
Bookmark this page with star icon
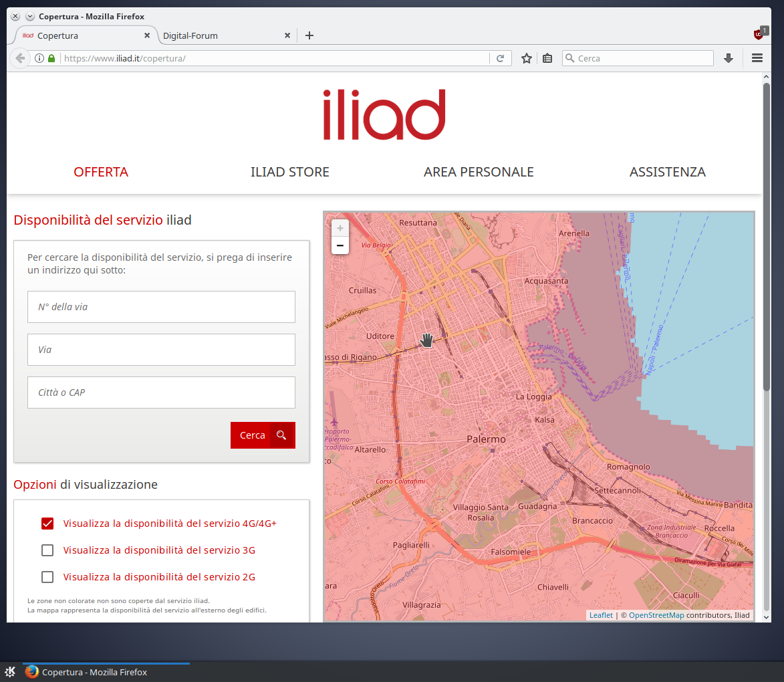[527, 58]
